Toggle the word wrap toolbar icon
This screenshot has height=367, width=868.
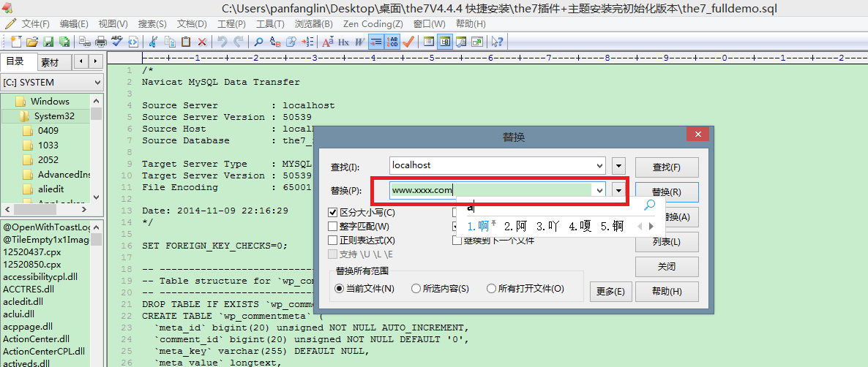tap(376, 42)
